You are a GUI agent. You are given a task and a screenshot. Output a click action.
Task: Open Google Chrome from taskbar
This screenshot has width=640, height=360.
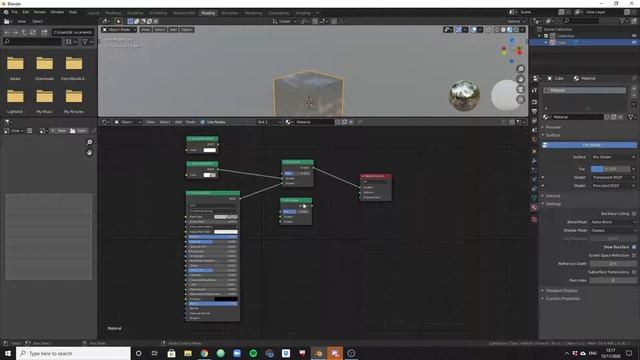(x=204, y=353)
